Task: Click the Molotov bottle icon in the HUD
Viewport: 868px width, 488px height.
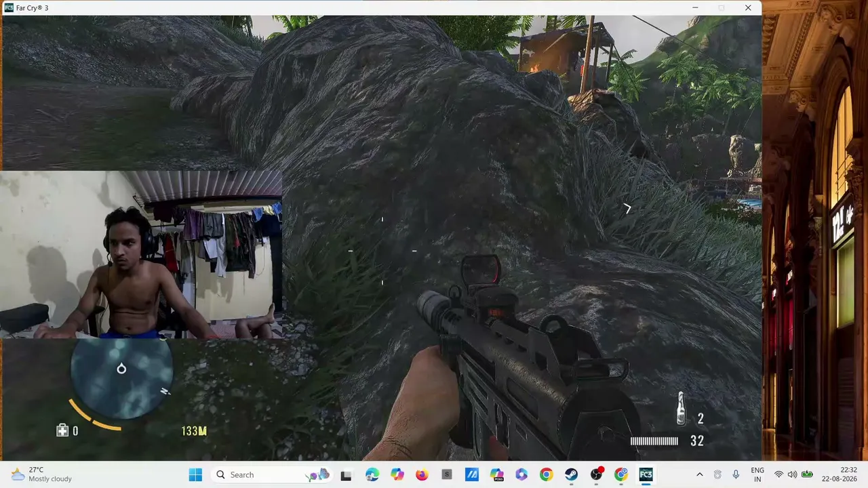Action: point(681,409)
